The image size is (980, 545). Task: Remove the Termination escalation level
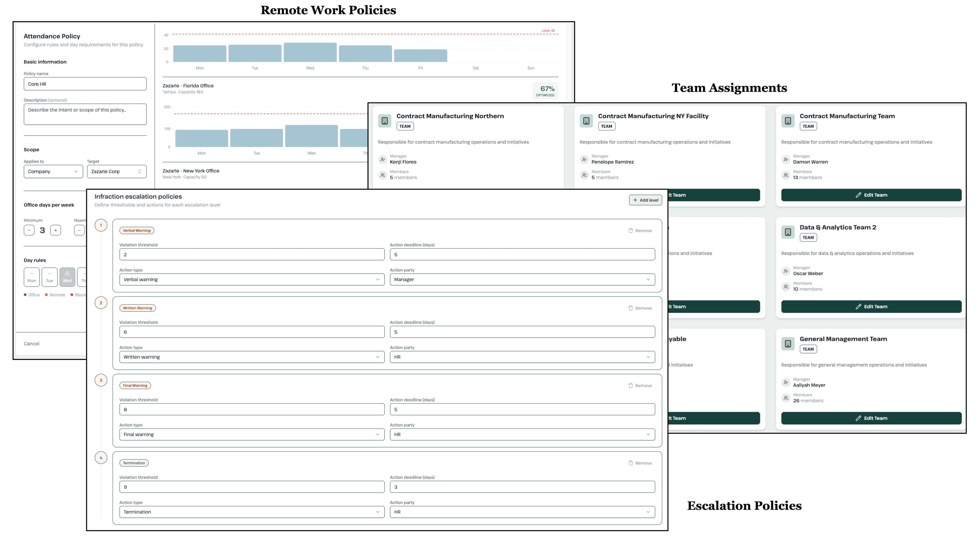click(x=640, y=463)
